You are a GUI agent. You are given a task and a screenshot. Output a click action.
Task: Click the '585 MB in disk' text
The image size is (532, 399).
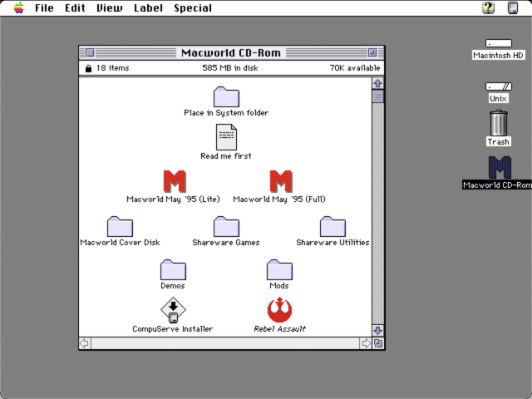[x=230, y=68]
